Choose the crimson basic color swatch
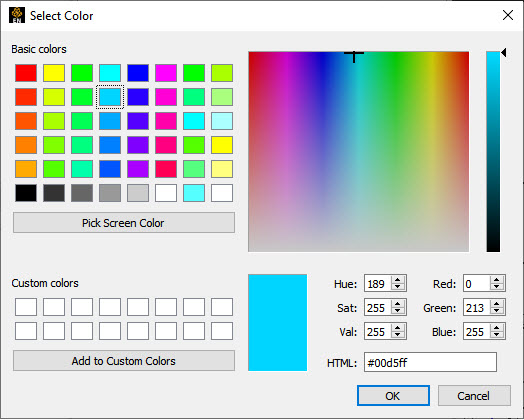 pos(166,169)
